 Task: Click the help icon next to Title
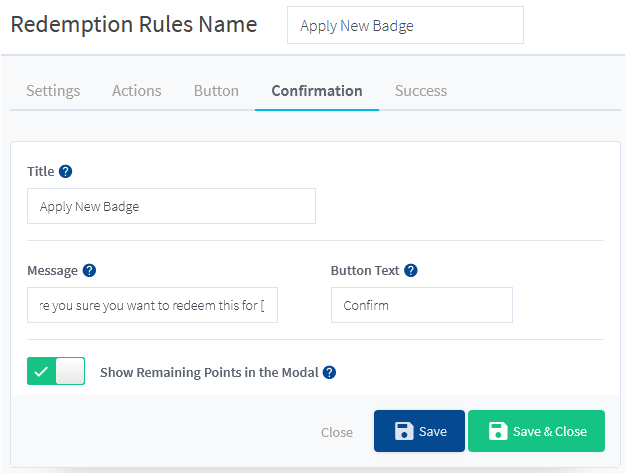coord(65,172)
